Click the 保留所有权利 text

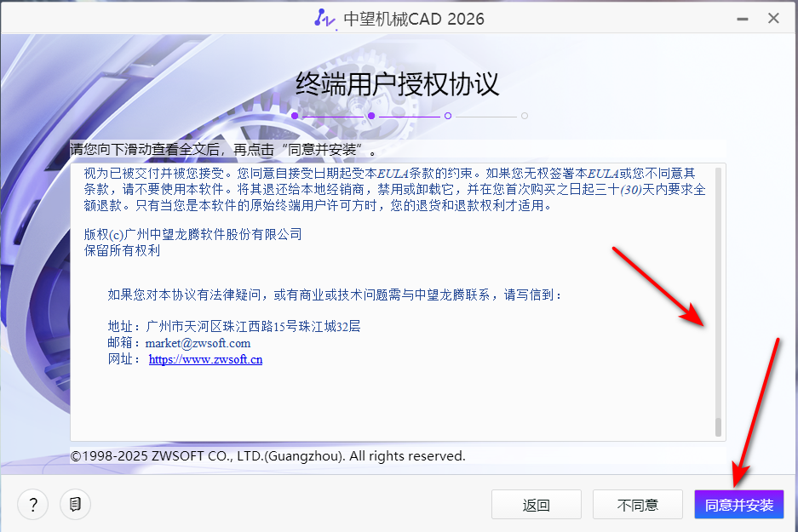pos(122,251)
